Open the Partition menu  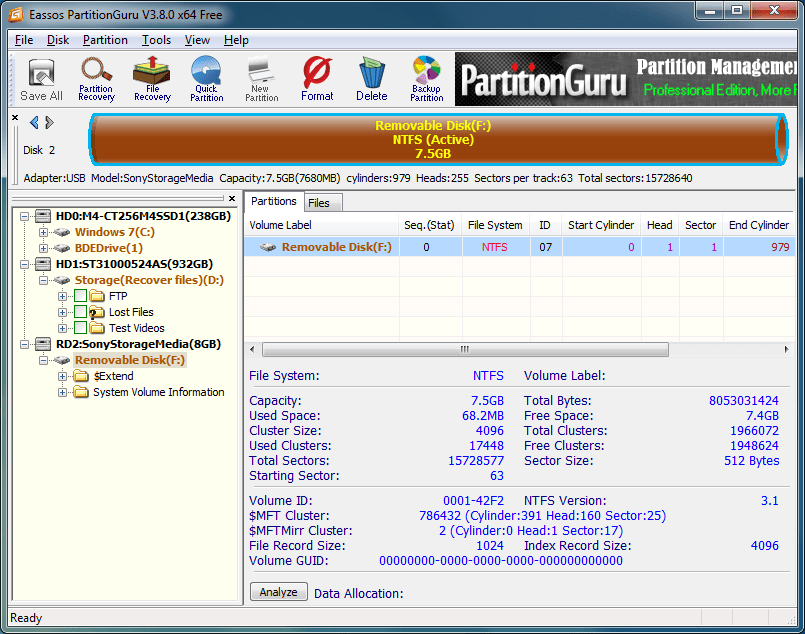pos(105,40)
